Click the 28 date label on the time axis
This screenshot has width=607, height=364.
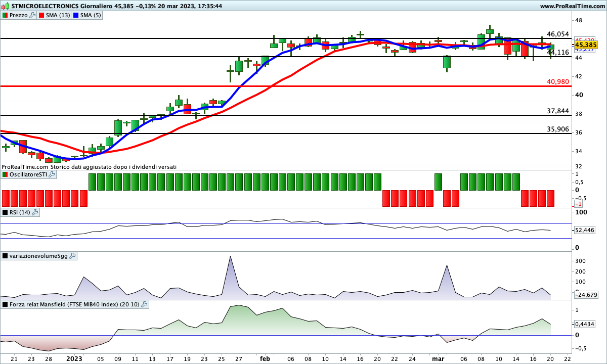tap(49, 358)
